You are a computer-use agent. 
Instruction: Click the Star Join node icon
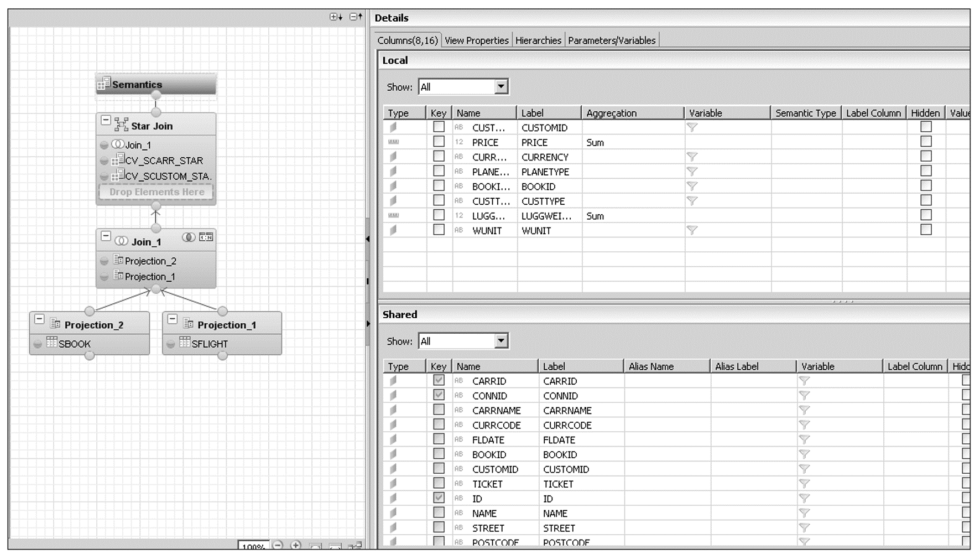pos(121,126)
